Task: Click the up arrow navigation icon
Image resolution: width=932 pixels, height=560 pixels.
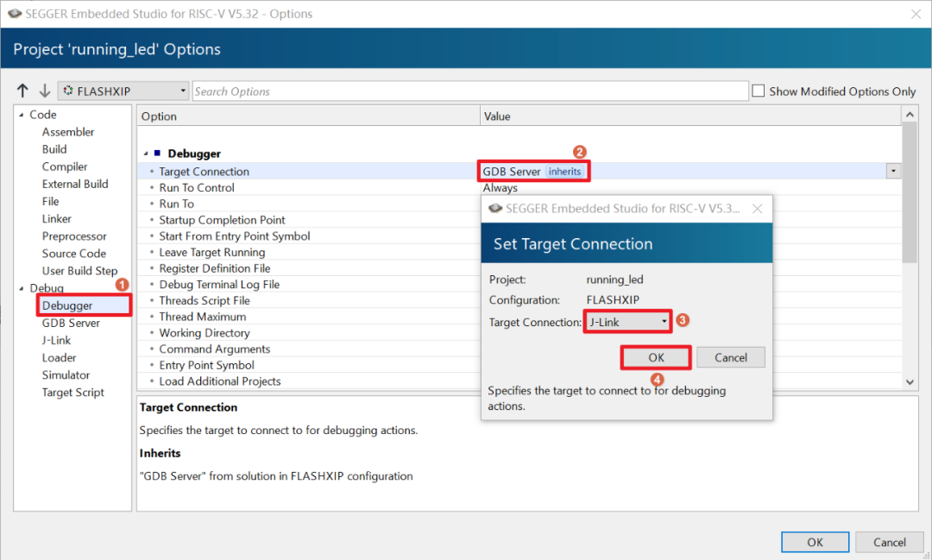Action: [x=22, y=91]
